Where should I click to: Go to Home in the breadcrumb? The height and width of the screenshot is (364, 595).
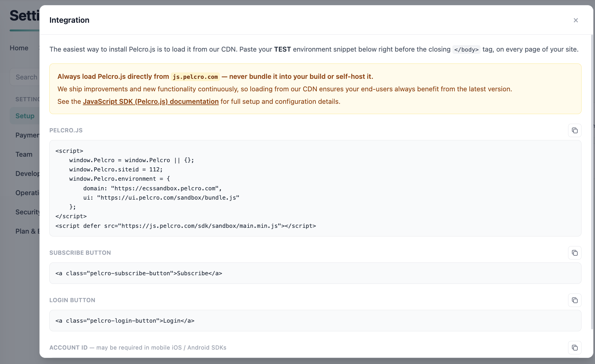19,48
